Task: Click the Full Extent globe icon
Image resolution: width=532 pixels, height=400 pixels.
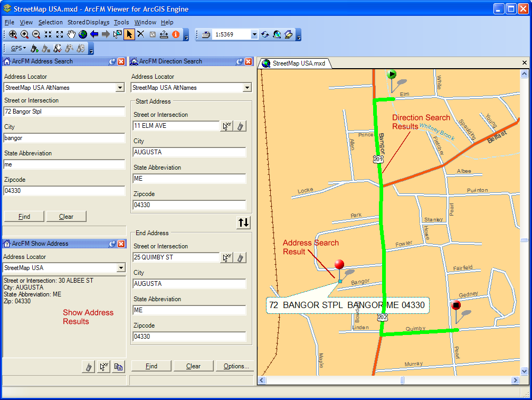Action: pyautogui.click(x=83, y=34)
